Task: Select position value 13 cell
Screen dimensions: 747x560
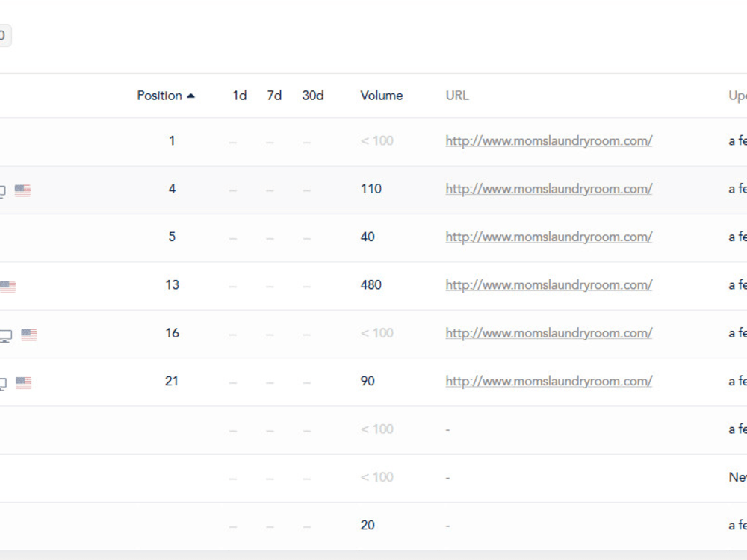Action: point(172,285)
